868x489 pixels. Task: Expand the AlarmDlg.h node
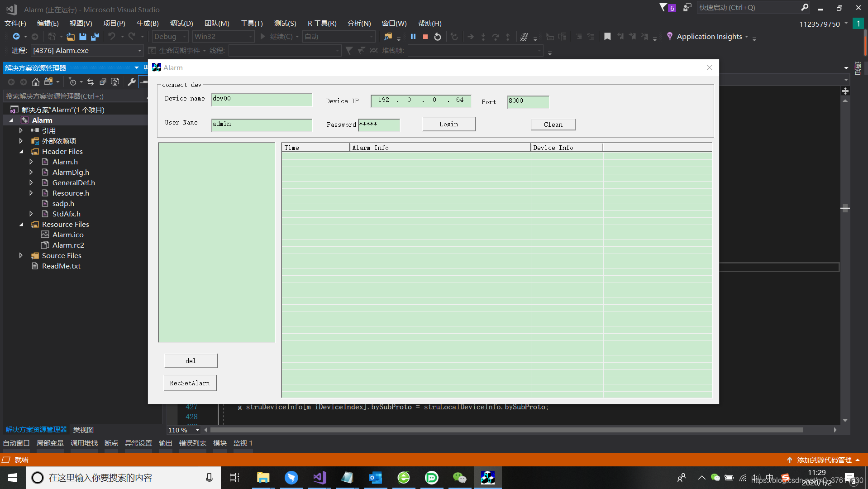pyautogui.click(x=31, y=173)
